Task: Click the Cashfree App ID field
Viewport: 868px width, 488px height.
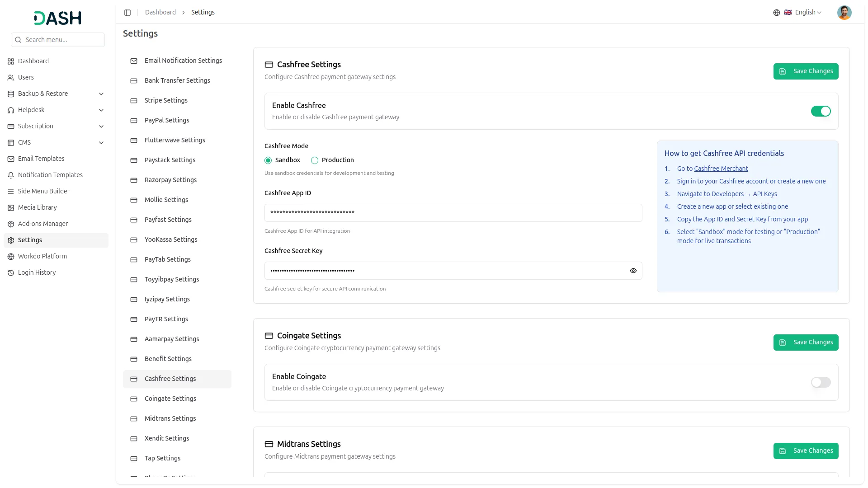Action: (453, 213)
